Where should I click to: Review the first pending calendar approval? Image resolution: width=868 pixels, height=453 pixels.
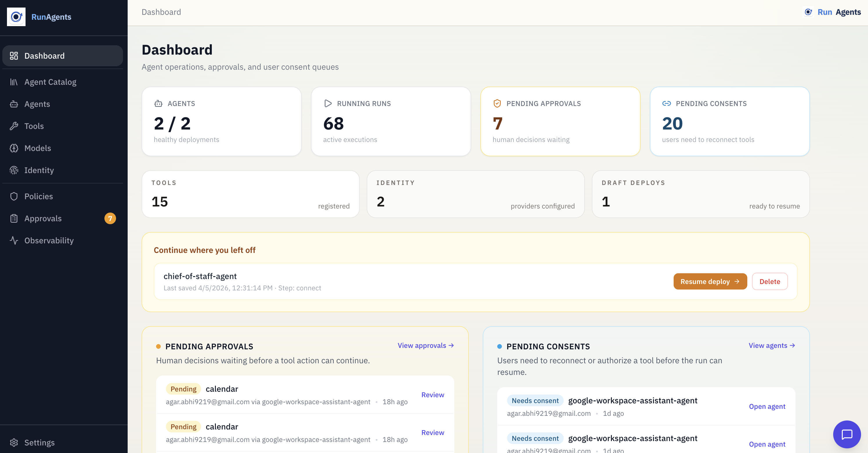(x=433, y=395)
